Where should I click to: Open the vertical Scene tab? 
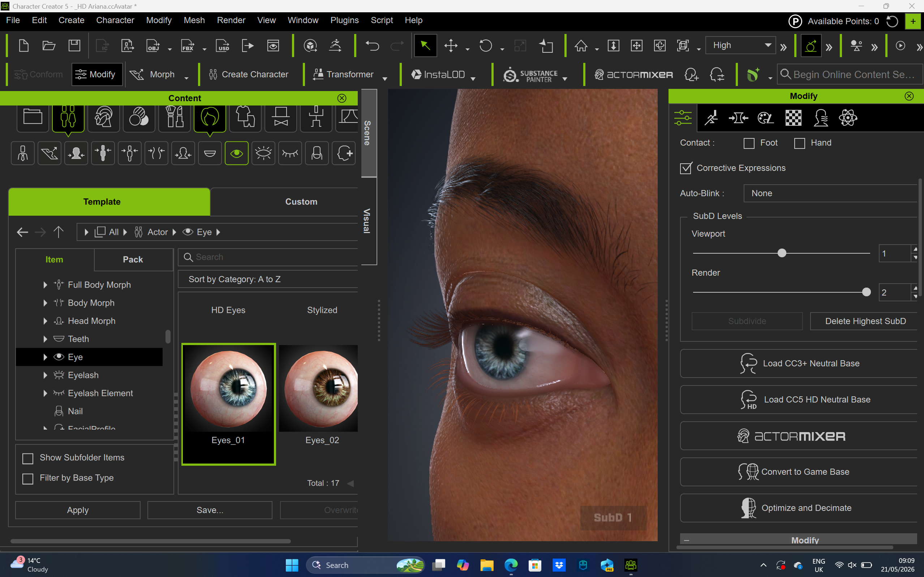point(369,133)
